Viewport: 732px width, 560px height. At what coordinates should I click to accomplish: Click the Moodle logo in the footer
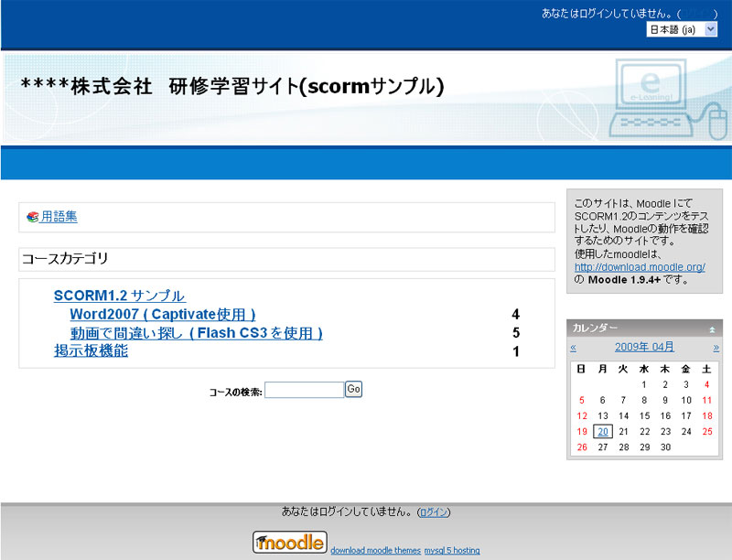tap(289, 543)
